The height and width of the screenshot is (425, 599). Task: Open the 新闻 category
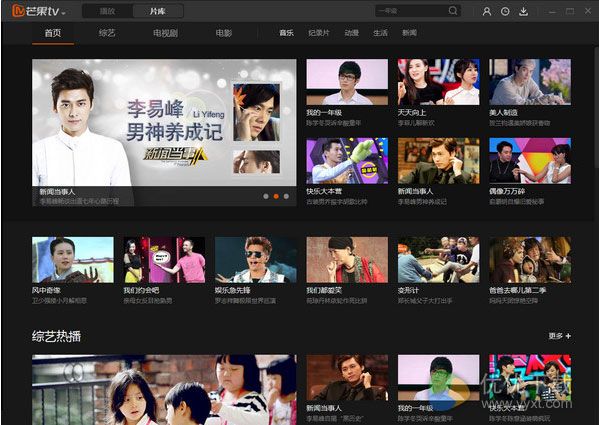coord(409,33)
